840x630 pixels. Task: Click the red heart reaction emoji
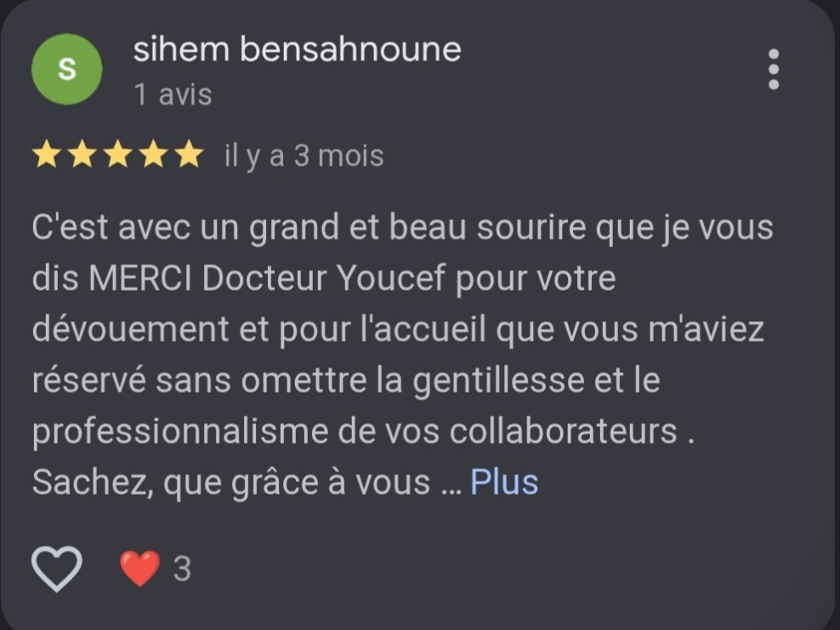139,569
